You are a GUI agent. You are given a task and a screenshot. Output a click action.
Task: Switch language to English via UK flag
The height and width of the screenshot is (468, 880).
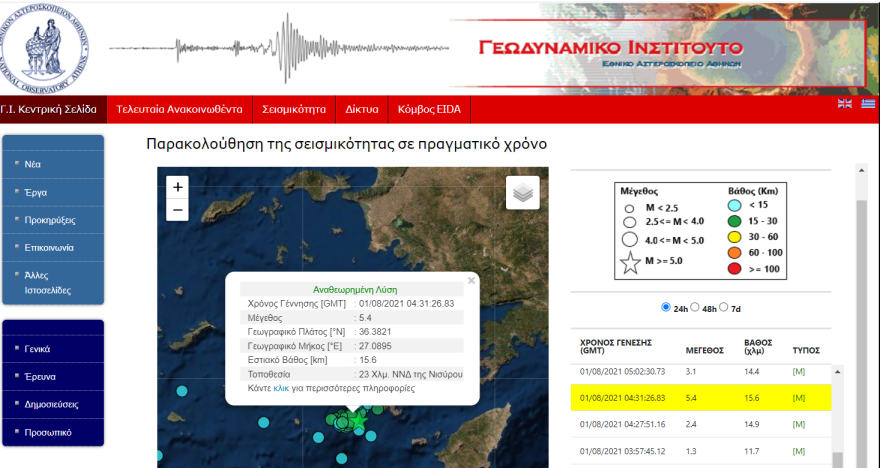[x=845, y=103]
